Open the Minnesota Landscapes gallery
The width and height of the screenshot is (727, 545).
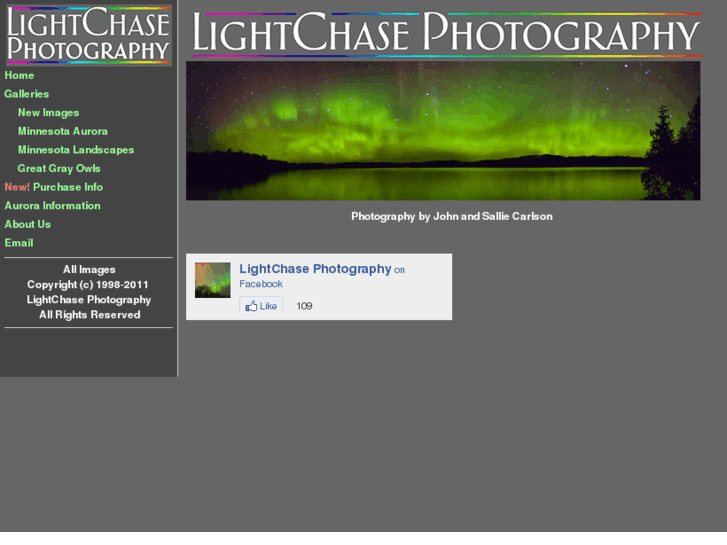click(x=76, y=149)
